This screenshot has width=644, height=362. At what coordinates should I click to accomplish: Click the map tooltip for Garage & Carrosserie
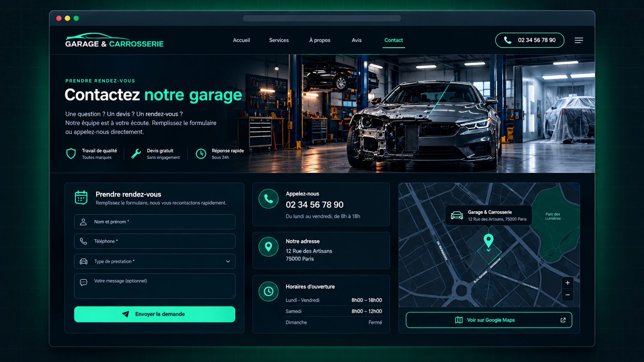point(489,216)
